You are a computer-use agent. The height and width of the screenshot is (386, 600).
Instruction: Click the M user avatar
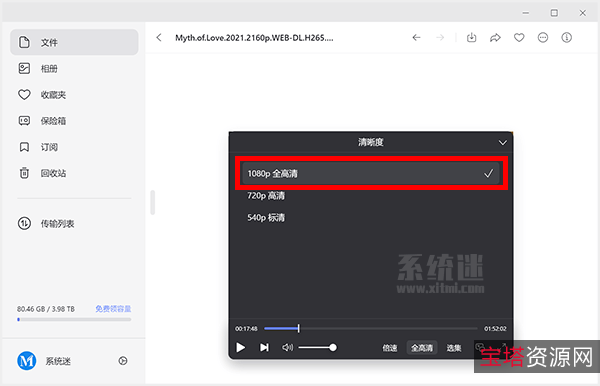(x=27, y=361)
